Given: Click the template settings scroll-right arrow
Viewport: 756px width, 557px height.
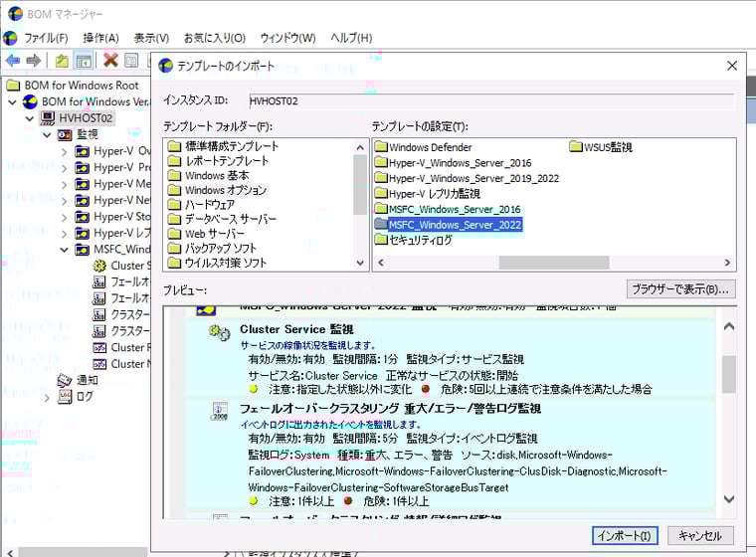Looking at the screenshot, I should (727, 263).
